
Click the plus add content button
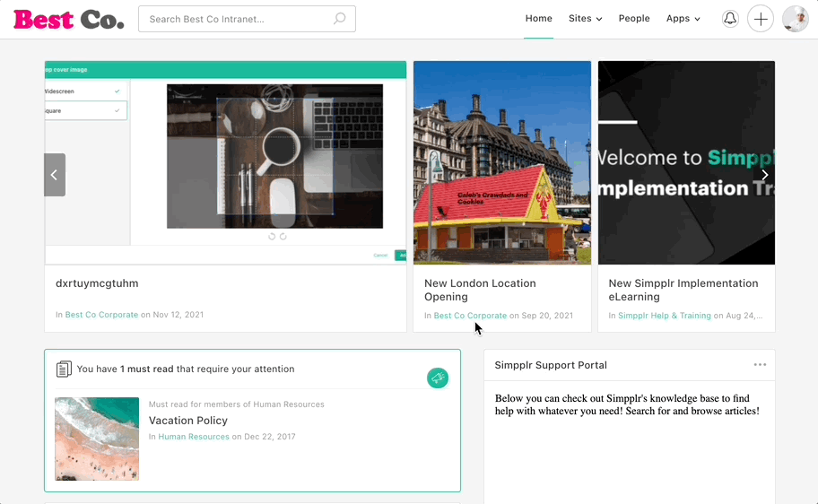(x=760, y=19)
